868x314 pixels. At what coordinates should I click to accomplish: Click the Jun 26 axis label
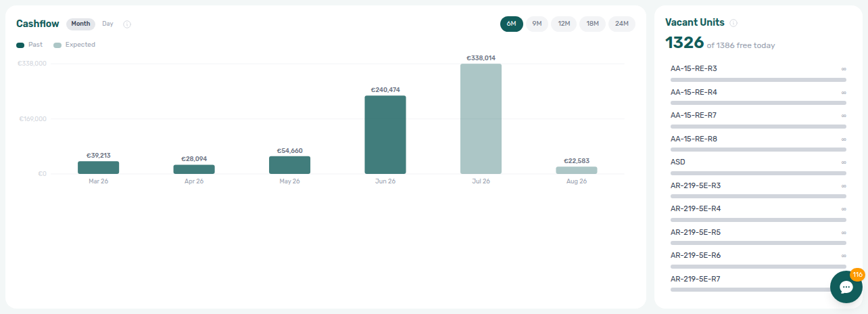pos(385,181)
